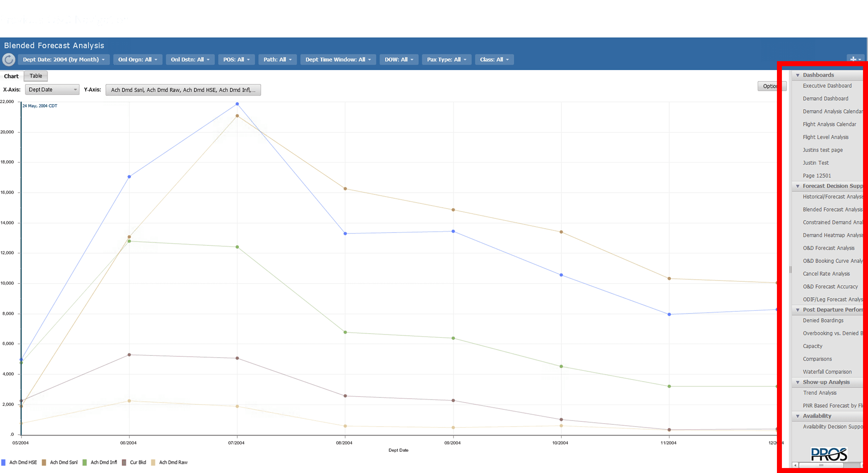Collapse the Show-up Analysis section arrow
The image size is (868, 473).
798,382
